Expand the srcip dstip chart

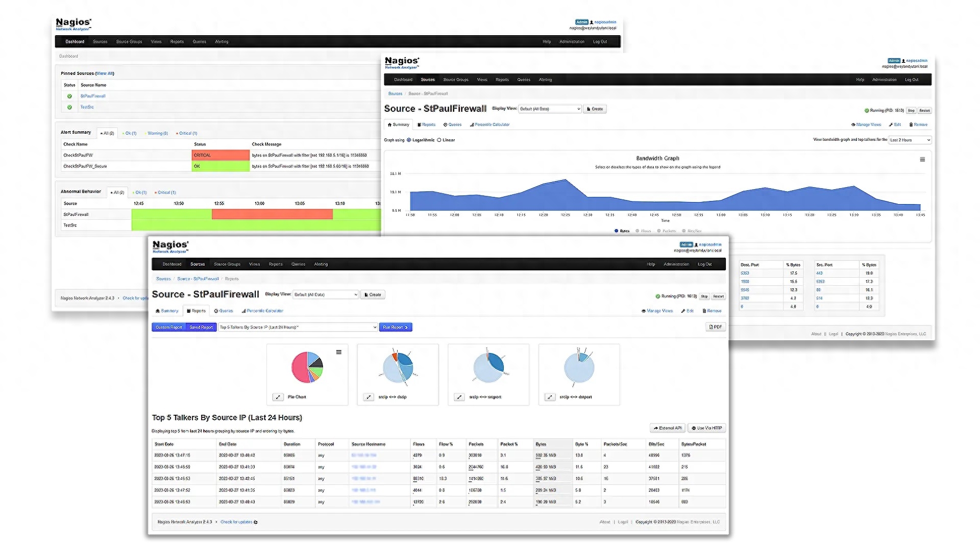(x=369, y=397)
